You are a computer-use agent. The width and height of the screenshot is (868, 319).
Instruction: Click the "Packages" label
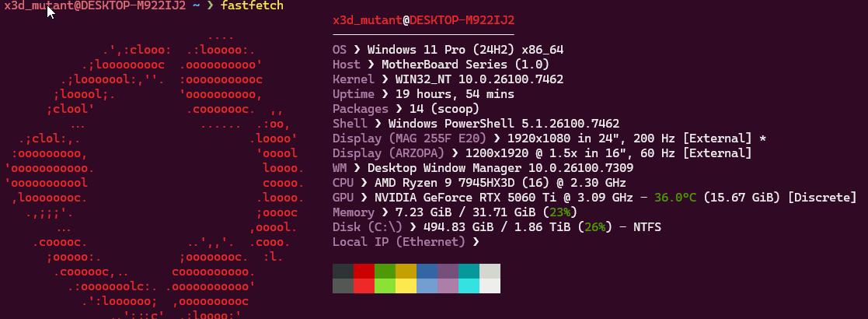(361, 109)
